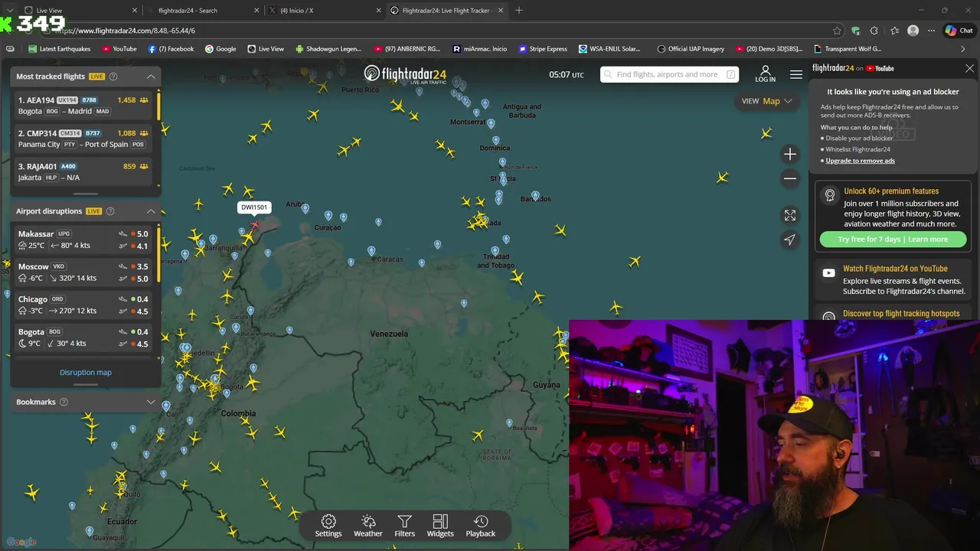
Task: Zoom out the map with minus button
Action: coord(789,178)
